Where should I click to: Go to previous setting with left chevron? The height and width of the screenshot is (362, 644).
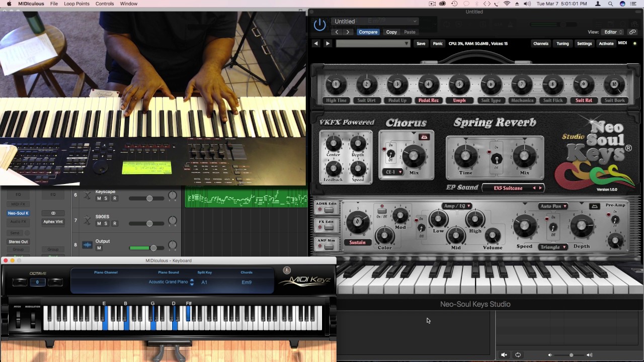coord(337,32)
